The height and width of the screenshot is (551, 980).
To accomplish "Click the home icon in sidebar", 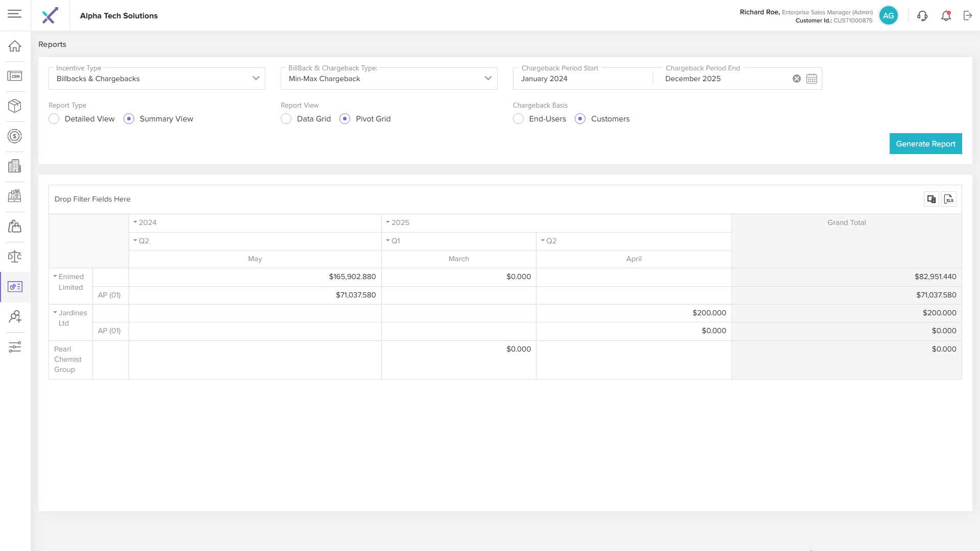I will coord(15,46).
